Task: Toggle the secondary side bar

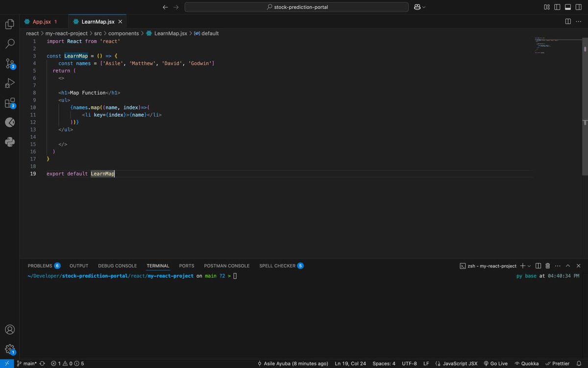Action: 579,7
